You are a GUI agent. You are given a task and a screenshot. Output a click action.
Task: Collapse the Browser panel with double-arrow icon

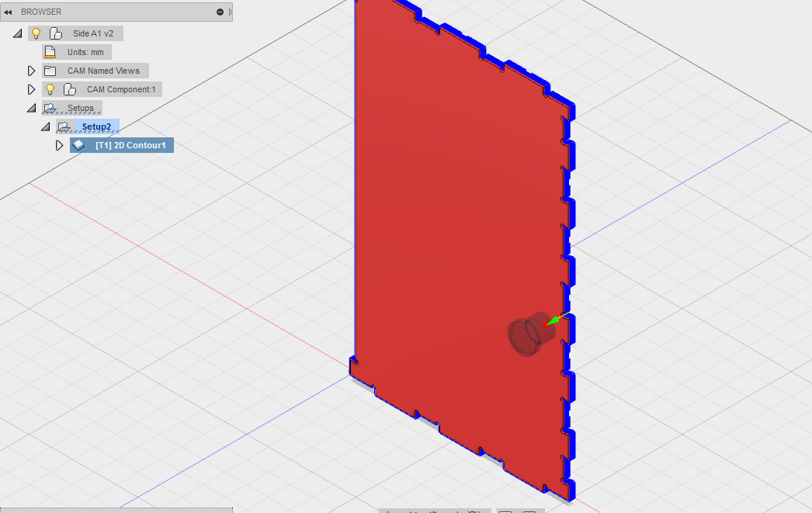[x=8, y=12]
